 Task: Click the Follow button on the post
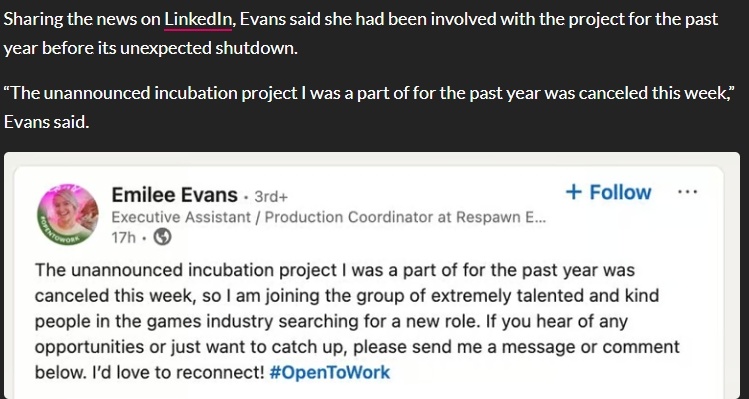(609, 192)
